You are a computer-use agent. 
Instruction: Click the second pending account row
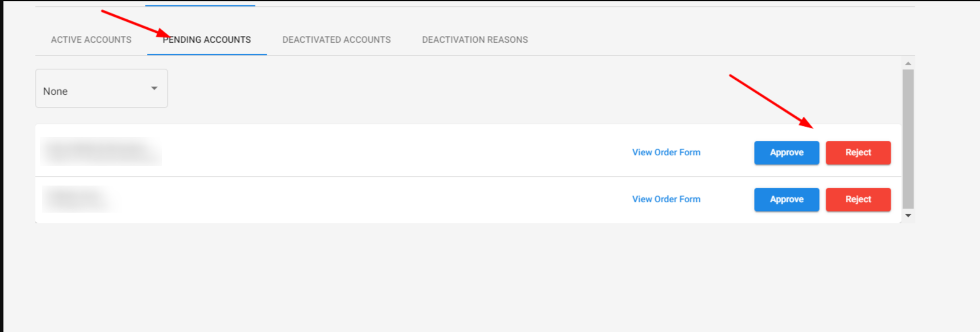(x=468, y=200)
